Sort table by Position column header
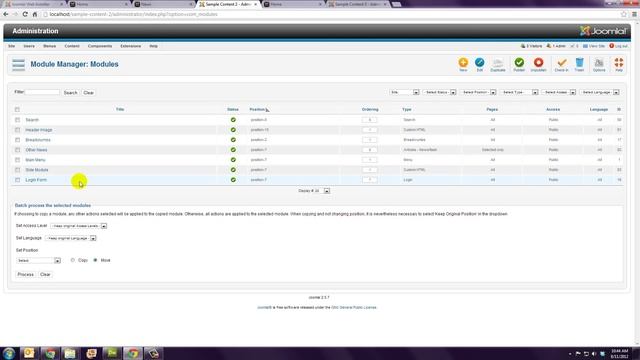This screenshot has height=360, width=640. point(258,109)
